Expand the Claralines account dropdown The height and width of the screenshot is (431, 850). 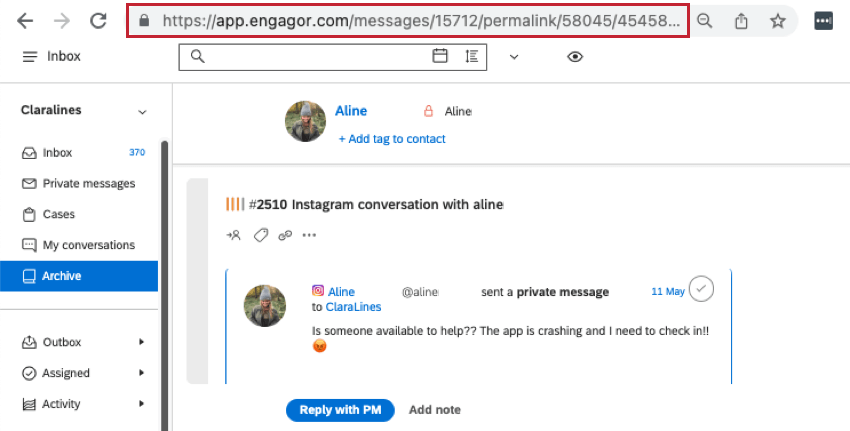[x=142, y=112]
